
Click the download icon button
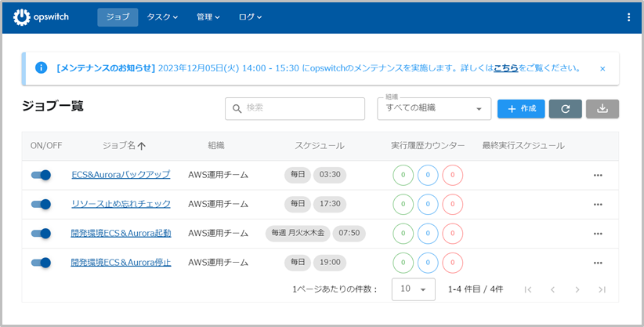point(602,109)
